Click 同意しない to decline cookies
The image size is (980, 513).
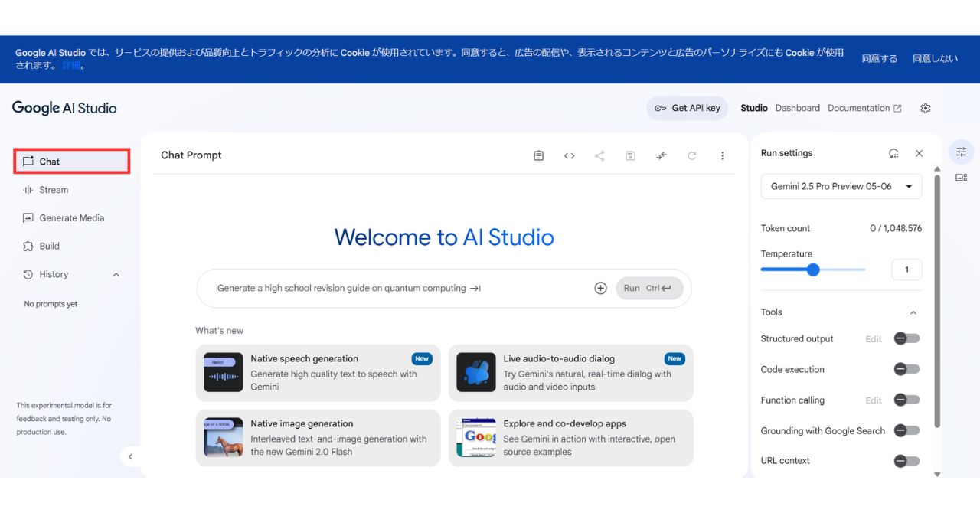tap(935, 59)
